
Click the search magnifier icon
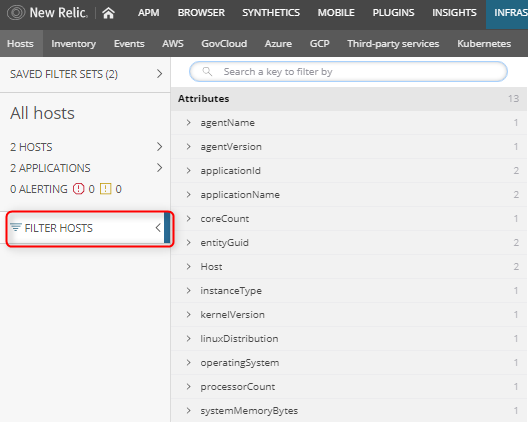[207, 71]
